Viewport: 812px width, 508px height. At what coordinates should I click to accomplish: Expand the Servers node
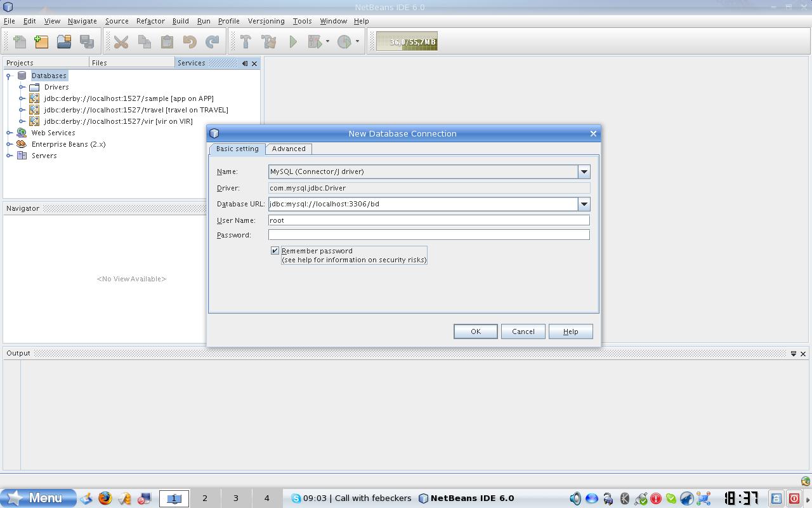click(9, 156)
